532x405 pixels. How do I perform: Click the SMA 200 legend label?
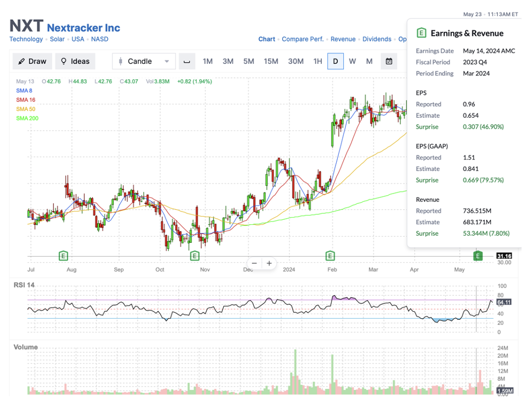[x=28, y=118]
